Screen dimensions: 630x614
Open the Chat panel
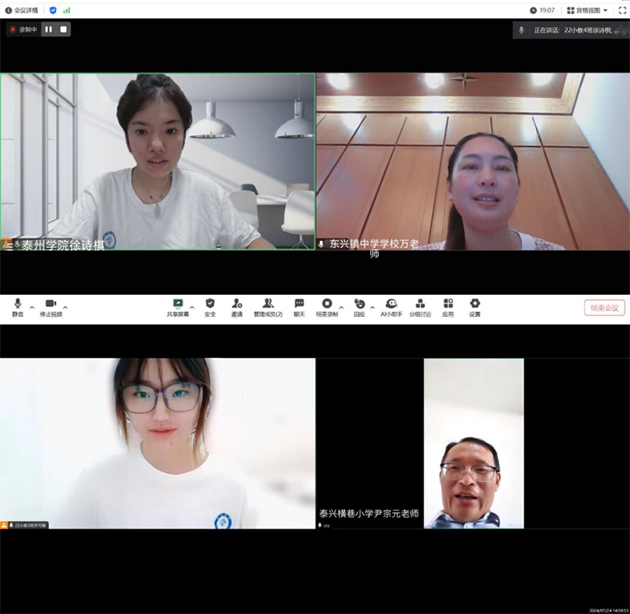(x=299, y=304)
